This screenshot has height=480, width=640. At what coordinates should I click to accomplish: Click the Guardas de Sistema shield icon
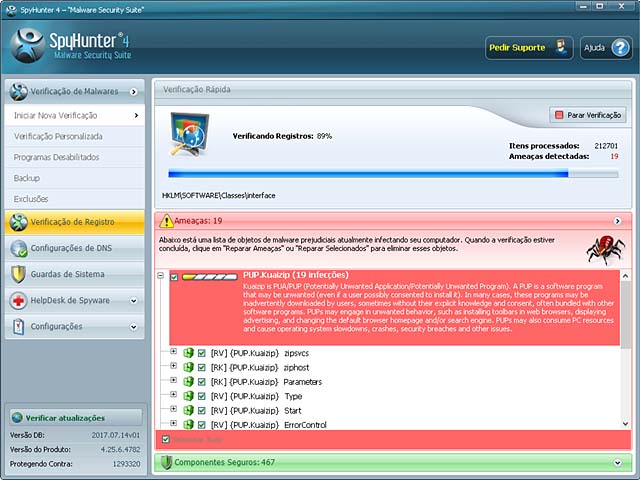pyautogui.click(x=19, y=274)
